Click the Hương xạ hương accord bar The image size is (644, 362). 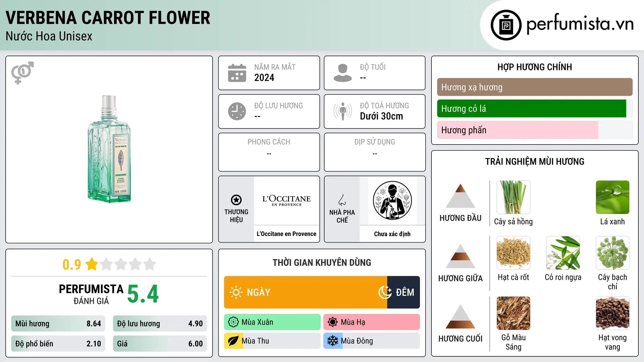(535, 87)
